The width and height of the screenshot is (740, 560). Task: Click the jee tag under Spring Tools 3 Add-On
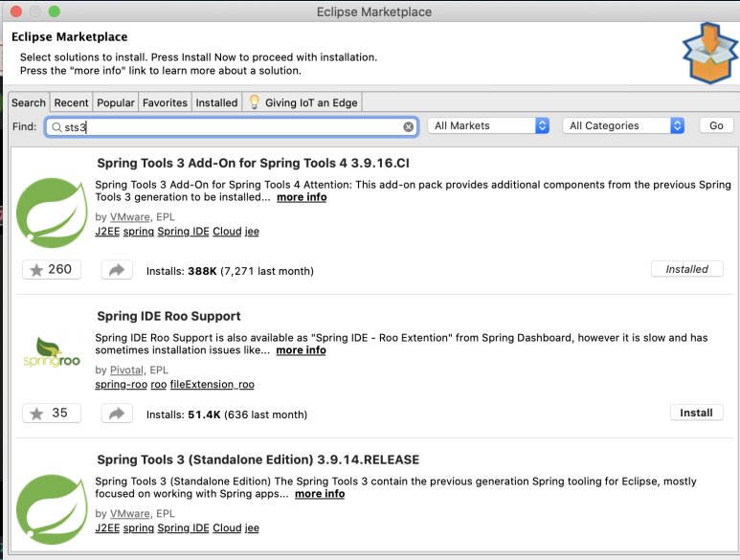[252, 231]
